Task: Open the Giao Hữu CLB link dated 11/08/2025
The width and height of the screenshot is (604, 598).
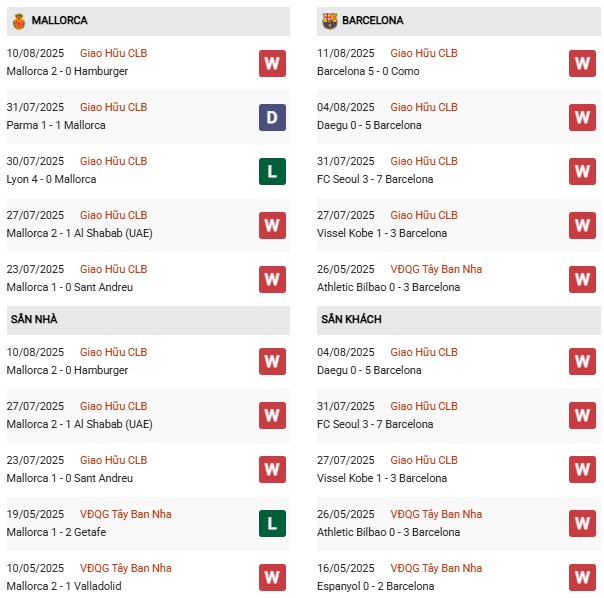Action: pos(424,53)
